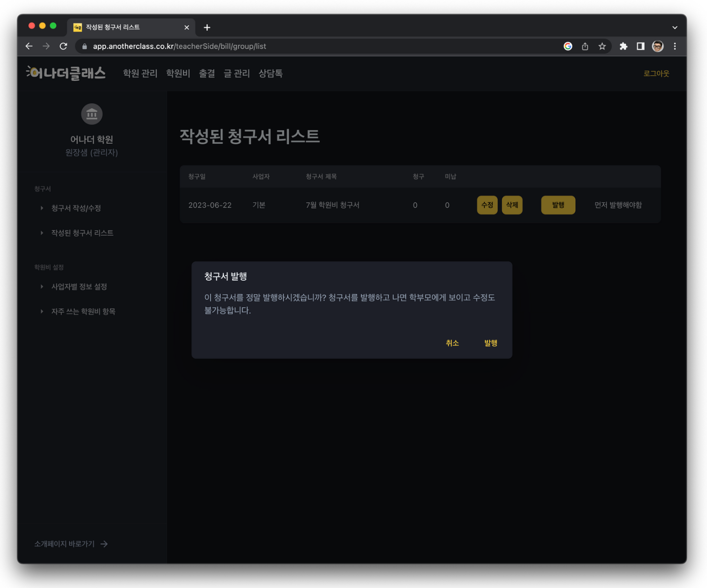Click the 어나더클래스 logo
The width and height of the screenshot is (707, 588).
click(66, 73)
